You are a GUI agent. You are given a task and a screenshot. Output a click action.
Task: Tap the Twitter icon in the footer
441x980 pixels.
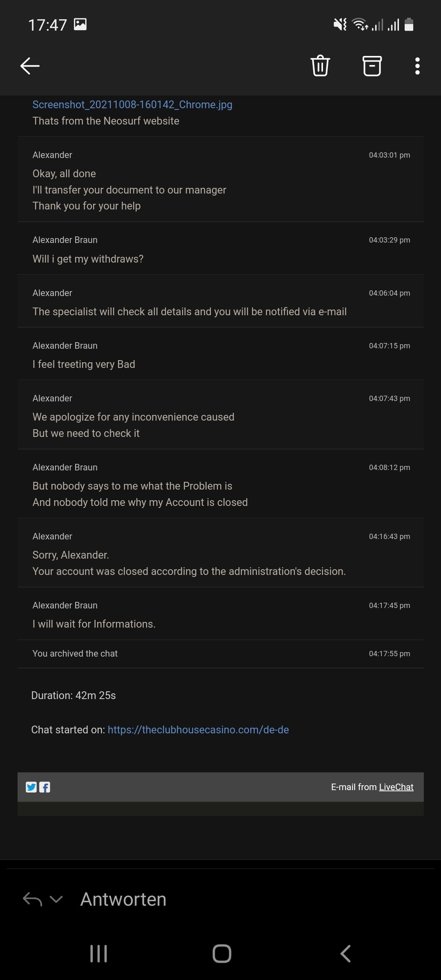(31, 787)
